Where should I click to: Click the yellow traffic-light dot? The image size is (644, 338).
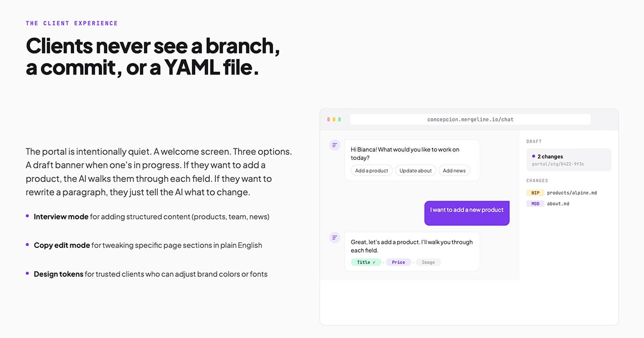click(333, 119)
